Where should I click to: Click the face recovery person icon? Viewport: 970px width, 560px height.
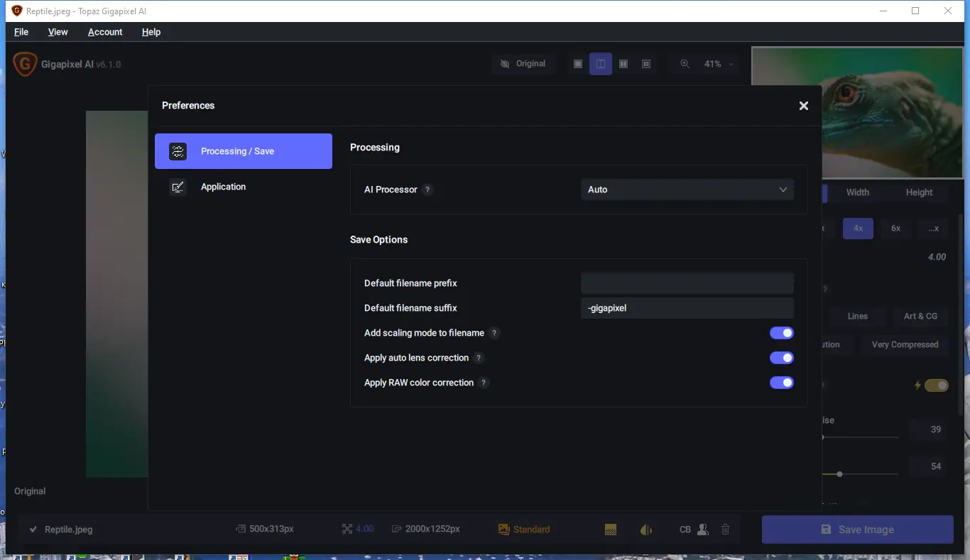(x=703, y=529)
